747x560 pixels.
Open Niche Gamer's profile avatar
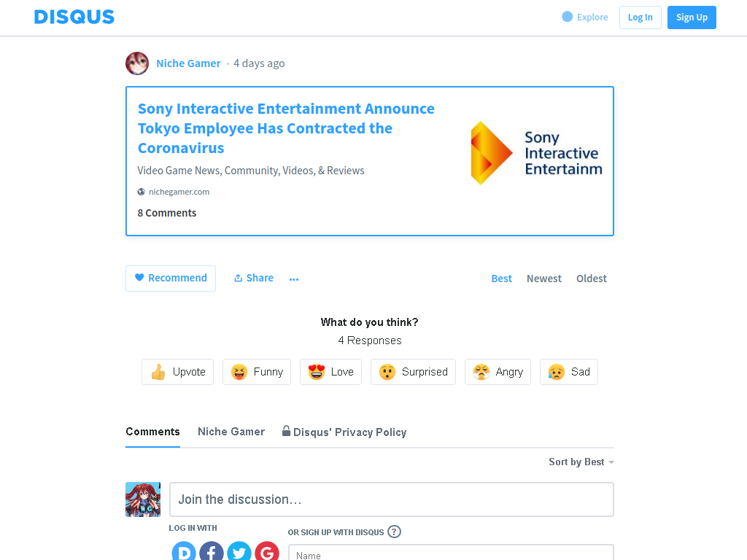pos(137,63)
